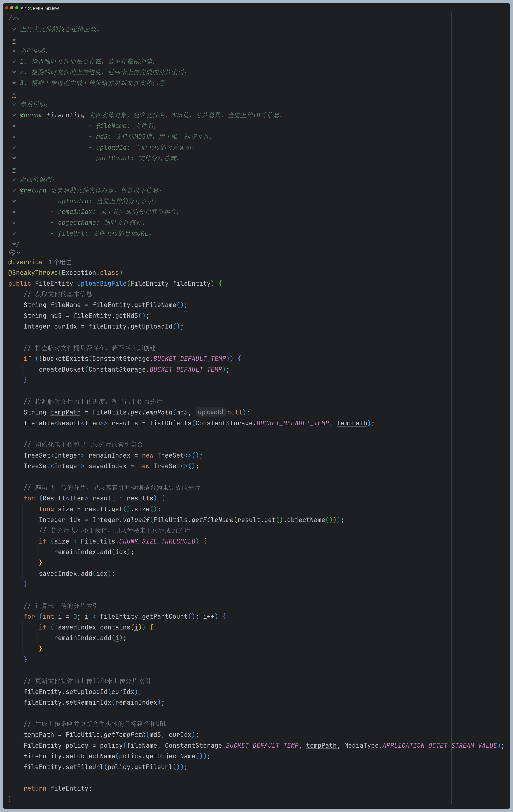Click the uploadBigFile method name
This screenshot has height=812, width=513.
coord(102,283)
